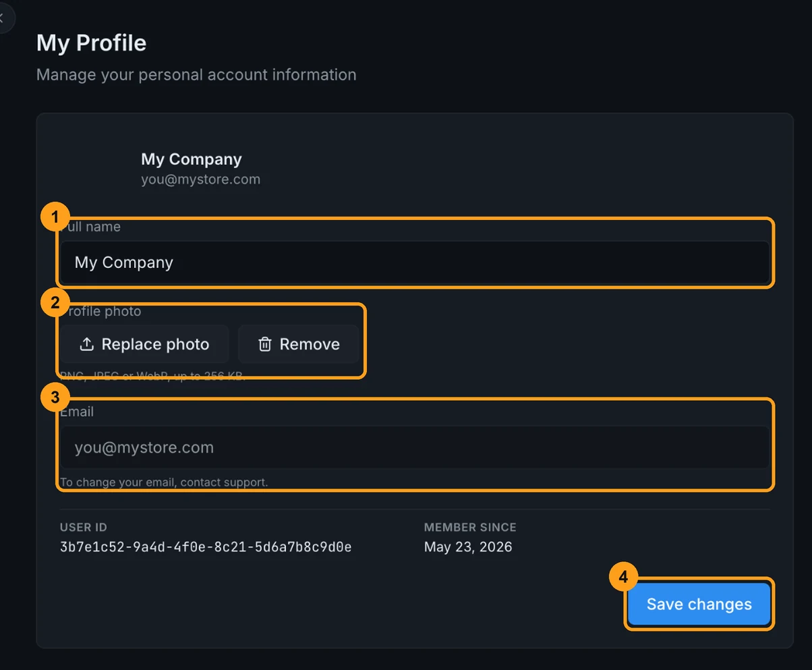This screenshot has width=812, height=670.
Task: Click 'Manage your personal account information' subtitle
Action: point(196,74)
